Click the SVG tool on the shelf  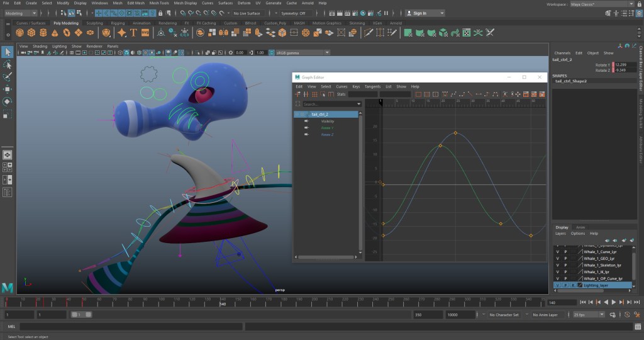[145, 32]
